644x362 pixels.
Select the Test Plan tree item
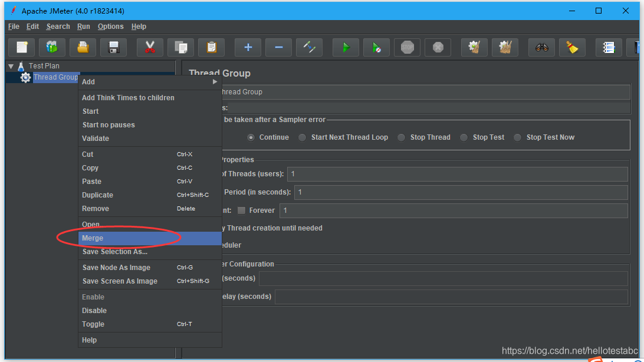tap(44, 66)
